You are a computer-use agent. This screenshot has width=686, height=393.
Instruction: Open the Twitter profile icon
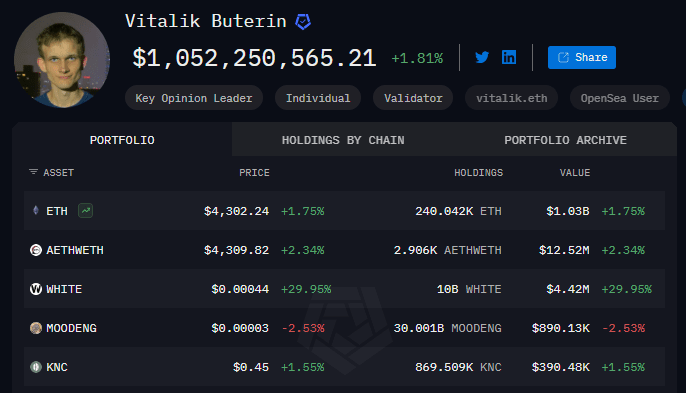[482, 57]
